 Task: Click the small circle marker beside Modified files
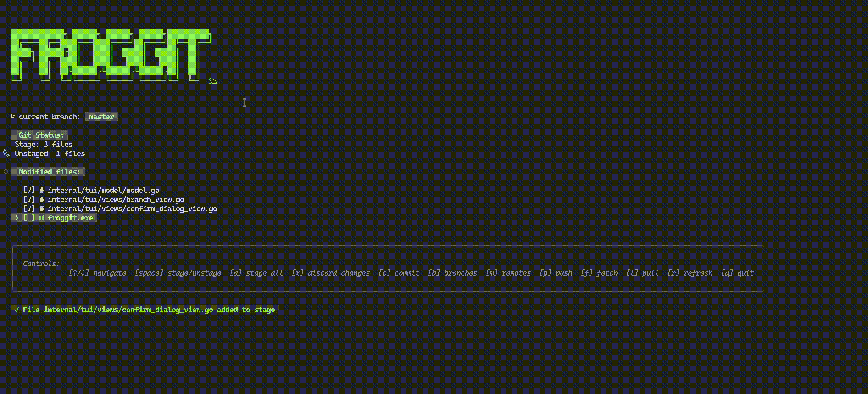point(6,171)
